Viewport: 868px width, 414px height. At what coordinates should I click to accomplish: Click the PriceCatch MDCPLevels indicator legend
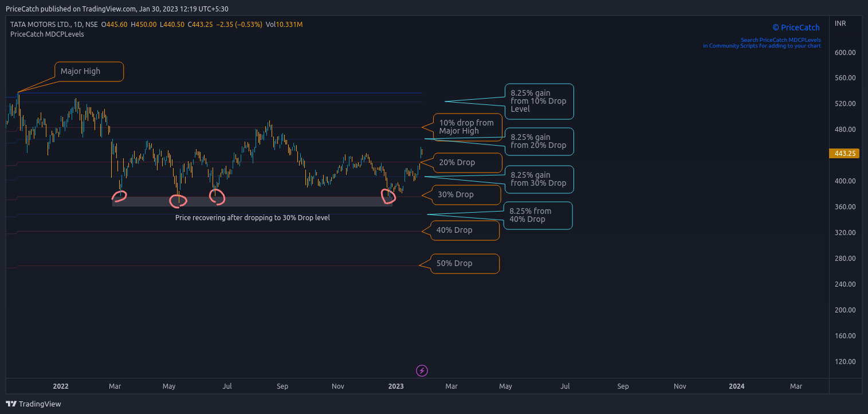(47, 34)
